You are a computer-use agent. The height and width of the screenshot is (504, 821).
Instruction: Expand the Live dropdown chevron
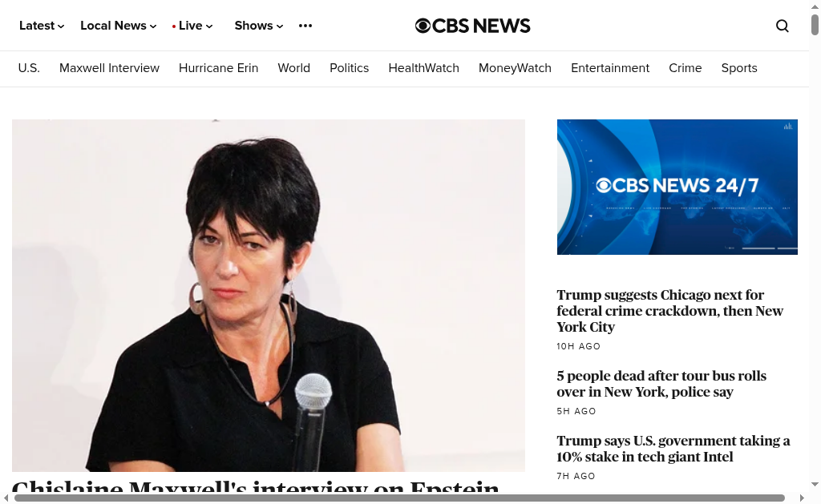coord(209,26)
